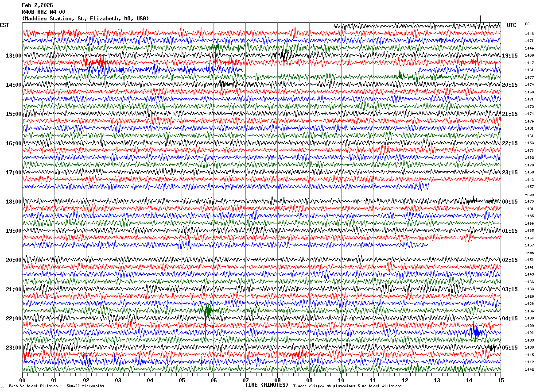Image resolution: width=536 pixels, height=392 pixels.
Task: Click the date text 'Feb 2,2026'
Action: pos(37,5)
